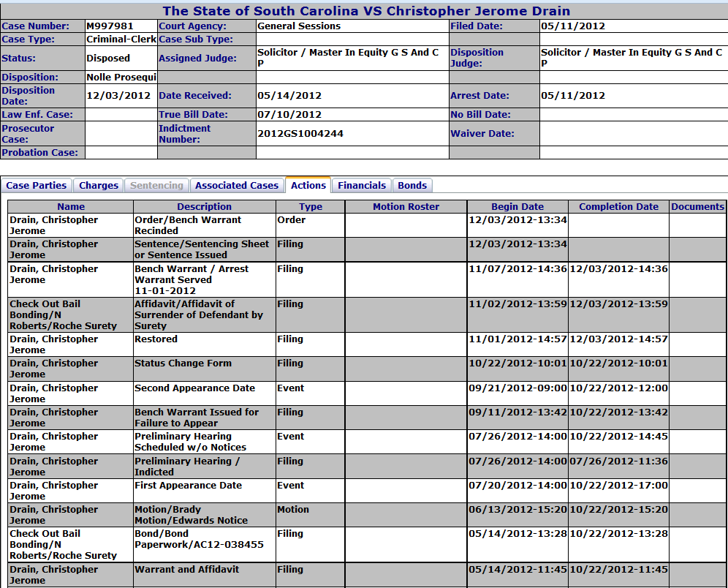This screenshot has height=588, width=728.
Task: Click the Completion Date column header
Action: click(618, 207)
